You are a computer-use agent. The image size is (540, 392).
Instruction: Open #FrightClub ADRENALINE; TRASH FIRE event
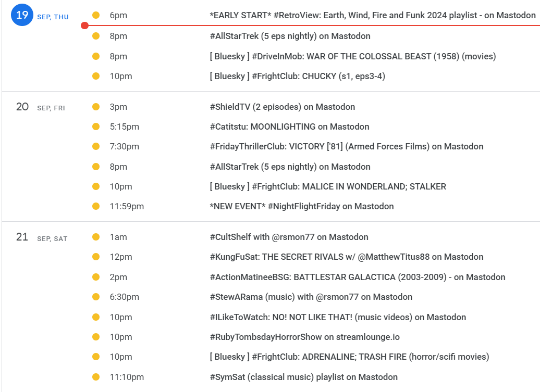click(349, 357)
